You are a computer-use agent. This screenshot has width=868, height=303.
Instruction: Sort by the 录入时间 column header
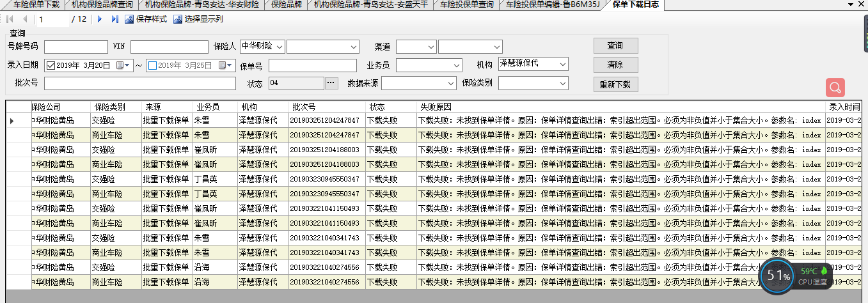click(843, 107)
